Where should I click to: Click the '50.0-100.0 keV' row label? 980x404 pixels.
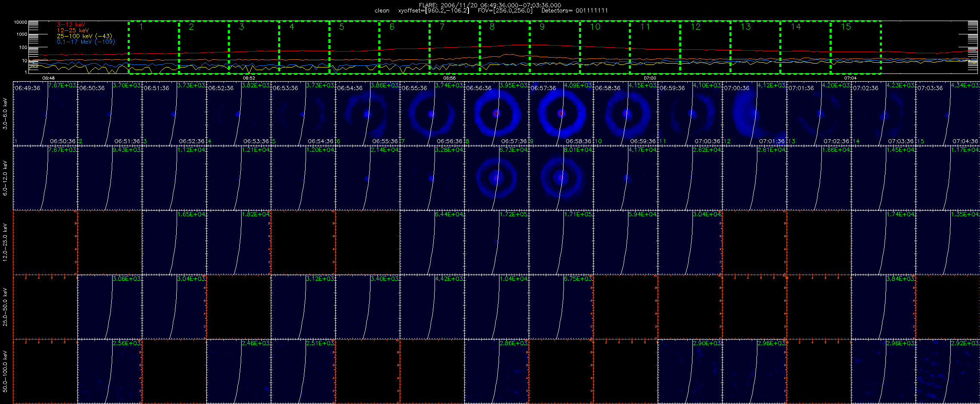[5, 371]
